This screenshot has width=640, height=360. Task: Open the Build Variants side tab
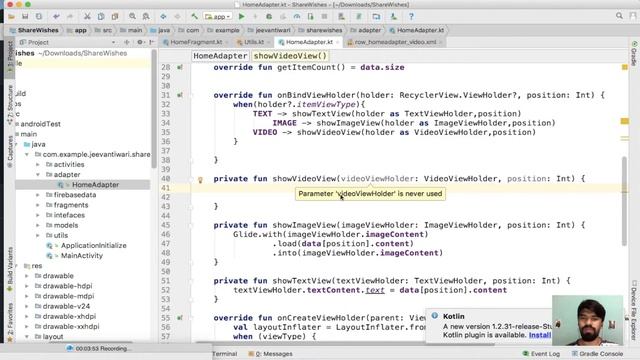[x=10, y=269]
